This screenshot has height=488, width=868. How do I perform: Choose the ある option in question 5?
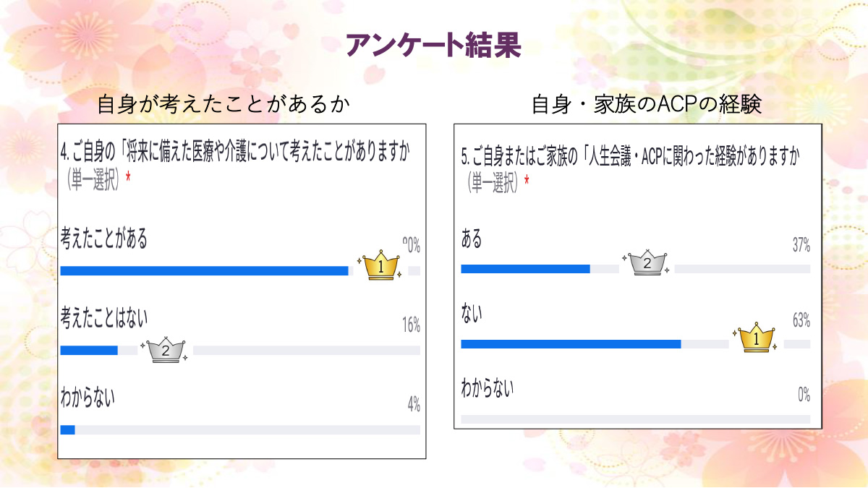(471, 239)
